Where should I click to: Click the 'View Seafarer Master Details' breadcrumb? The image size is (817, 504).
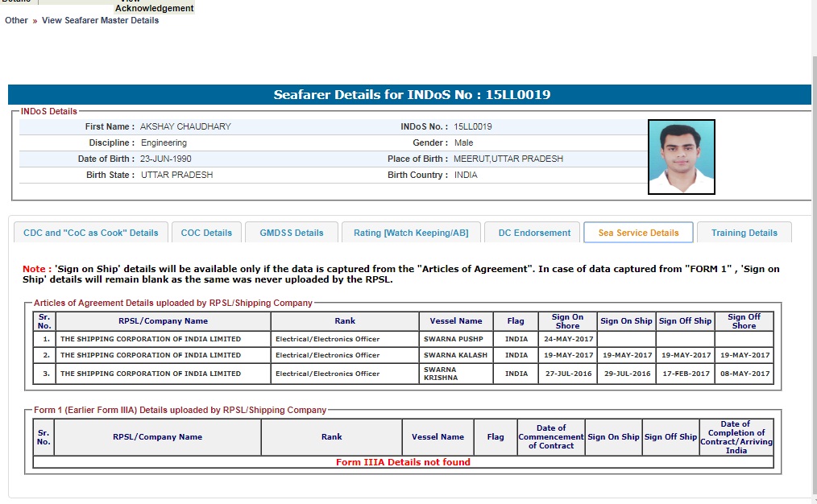pos(100,20)
